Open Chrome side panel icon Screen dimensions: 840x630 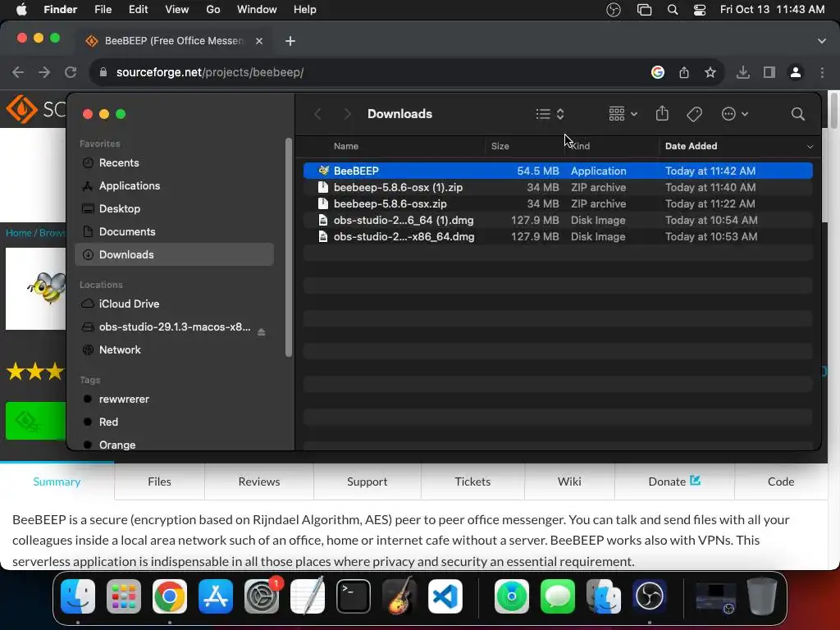tap(769, 72)
